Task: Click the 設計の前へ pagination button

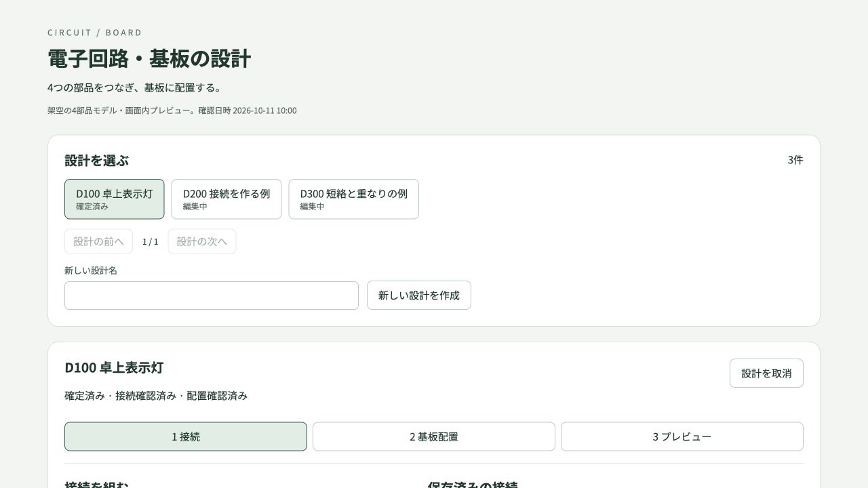Action: (x=99, y=241)
